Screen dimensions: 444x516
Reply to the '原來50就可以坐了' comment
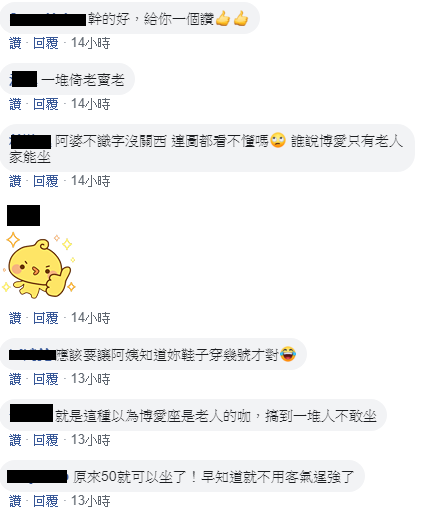point(46,501)
